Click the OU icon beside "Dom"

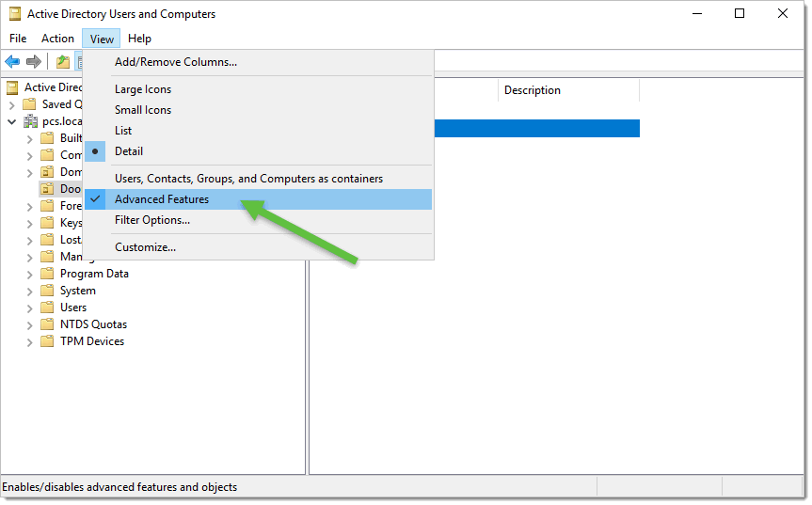(47, 172)
